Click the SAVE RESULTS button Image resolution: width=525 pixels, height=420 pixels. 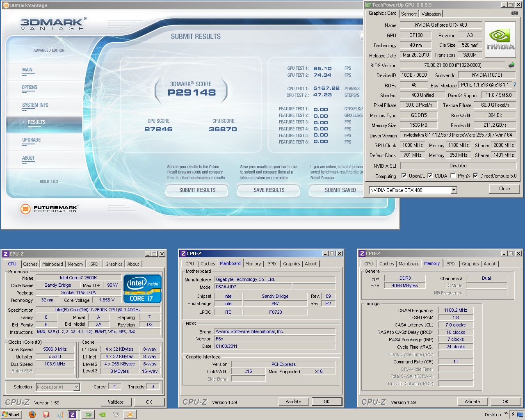click(x=269, y=190)
